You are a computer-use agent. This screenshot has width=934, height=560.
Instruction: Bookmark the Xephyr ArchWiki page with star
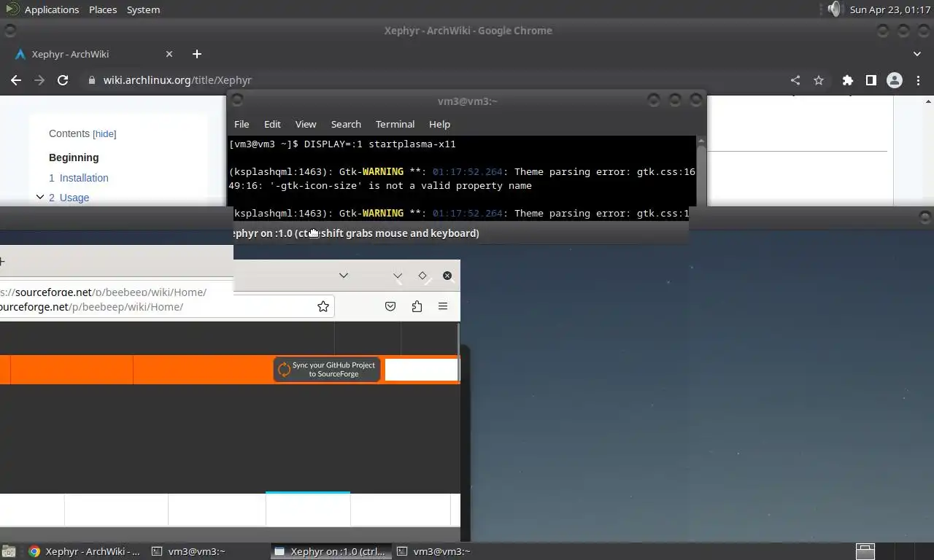pos(819,80)
